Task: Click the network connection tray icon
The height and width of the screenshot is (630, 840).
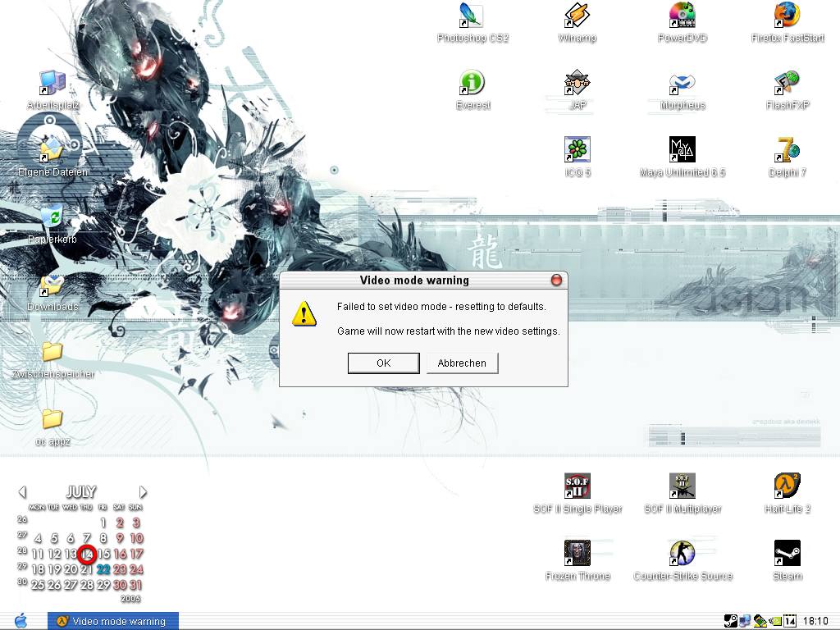Action: [x=745, y=622]
